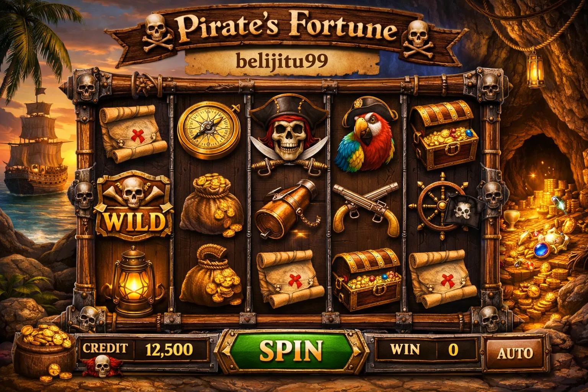The height and width of the screenshot is (392, 588).
Task: Click the treasure map in bottom-right reel
Action: tap(443, 278)
